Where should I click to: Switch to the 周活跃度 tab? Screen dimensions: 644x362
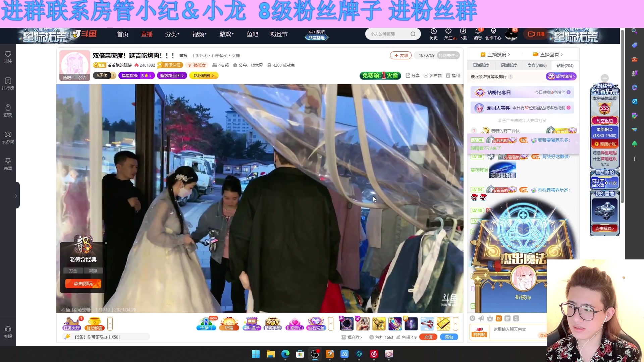pyautogui.click(x=509, y=65)
